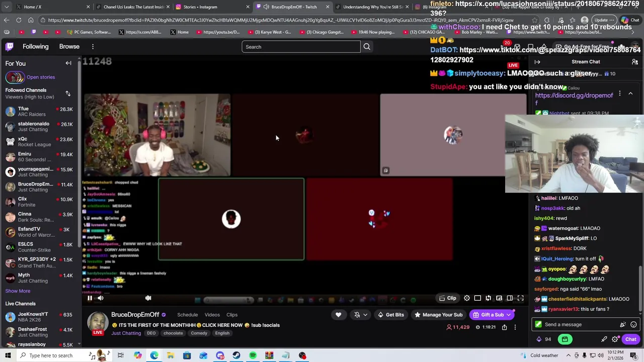Open the Videos tab
The width and height of the screenshot is (644, 362).
212,315
